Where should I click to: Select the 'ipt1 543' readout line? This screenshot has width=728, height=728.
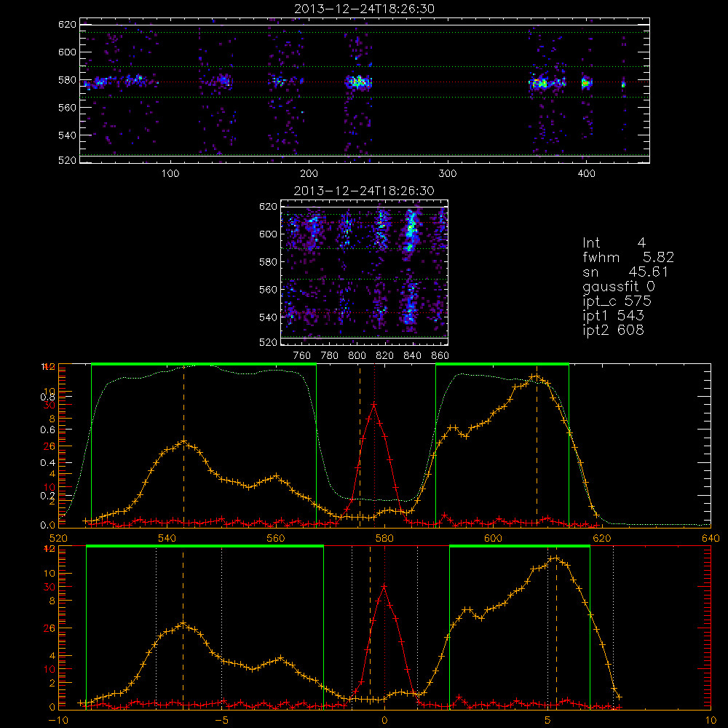pos(613,316)
